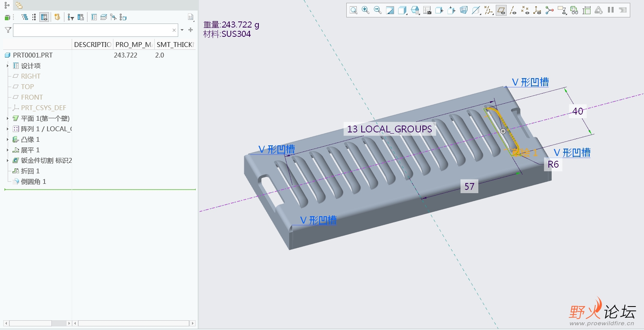Screen dimensions: 644x330
Task: Switch to the Model Tree tab
Action: pos(7,5)
